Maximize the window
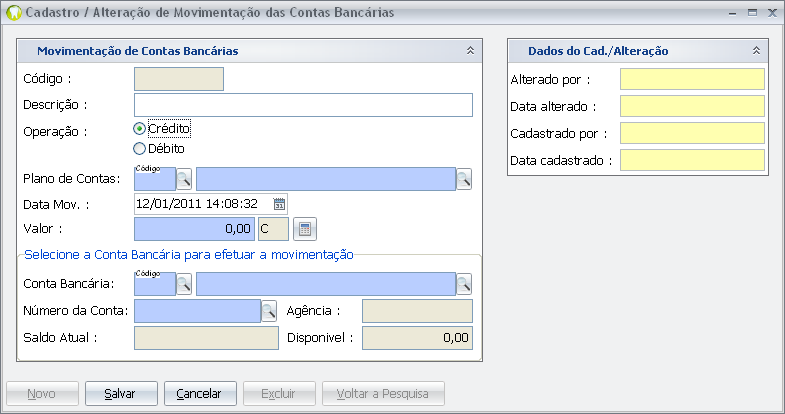Viewport: 785px width, 414px height. coord(752,13)
